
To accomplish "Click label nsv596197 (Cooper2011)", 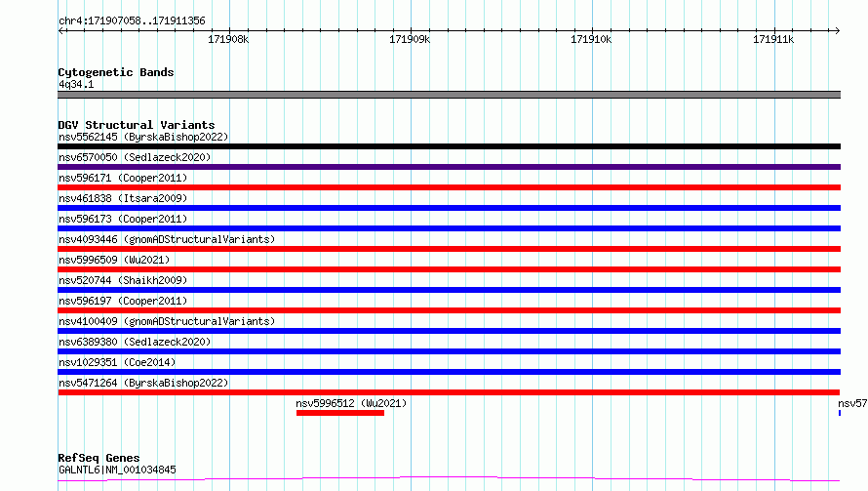I will [123, 301].
